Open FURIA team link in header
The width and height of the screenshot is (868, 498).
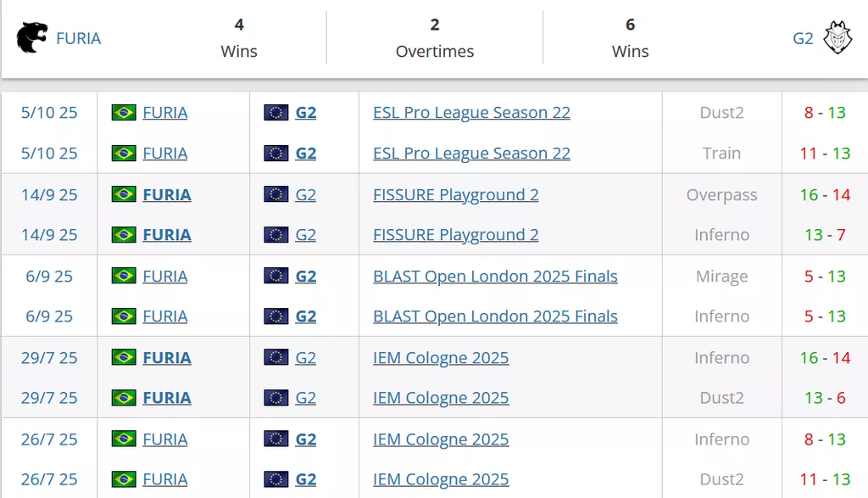point(78,38)
